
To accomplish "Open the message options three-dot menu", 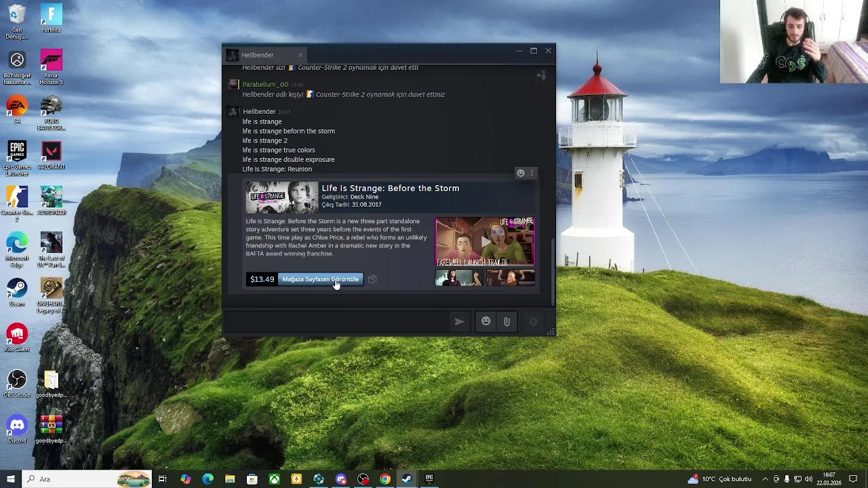I will tap(532, 173).
